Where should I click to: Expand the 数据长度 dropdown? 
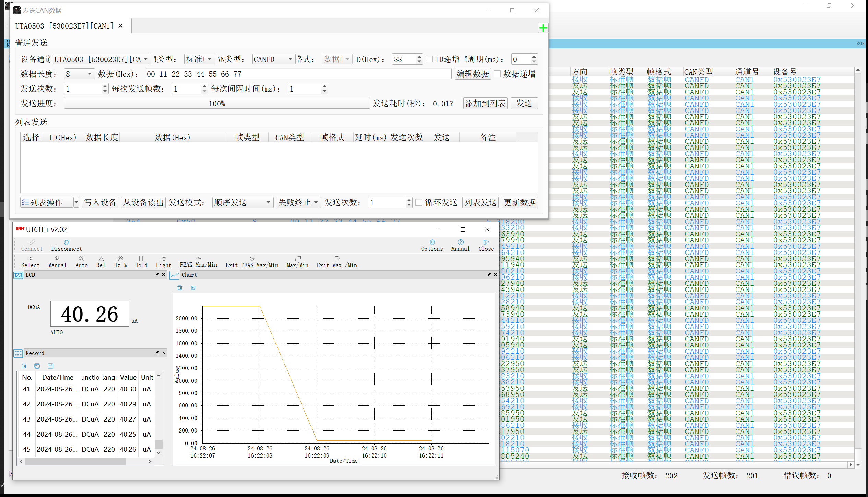point(80,74)
